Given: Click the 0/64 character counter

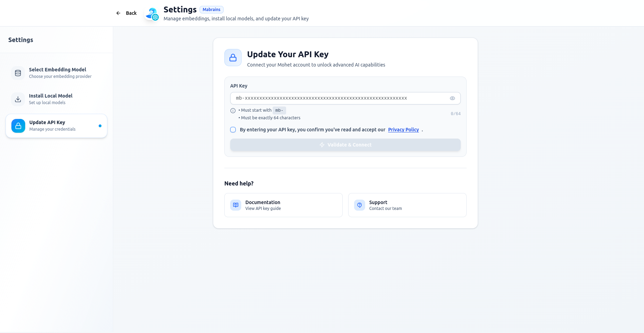Looking at the screenshot, I should 455,113.
